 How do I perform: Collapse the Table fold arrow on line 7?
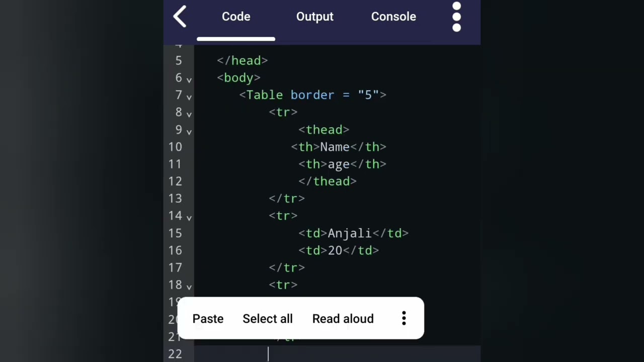point(189,97)
